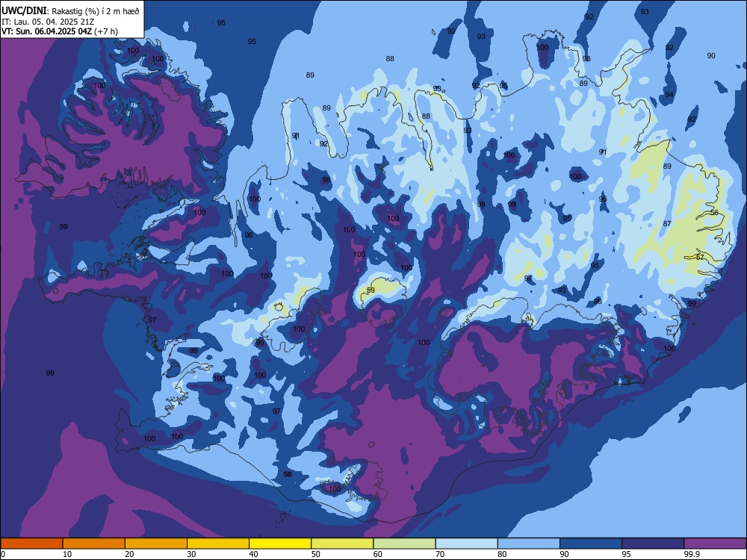Select the bright yellow 40–50 legend swatch

(280, 544)
